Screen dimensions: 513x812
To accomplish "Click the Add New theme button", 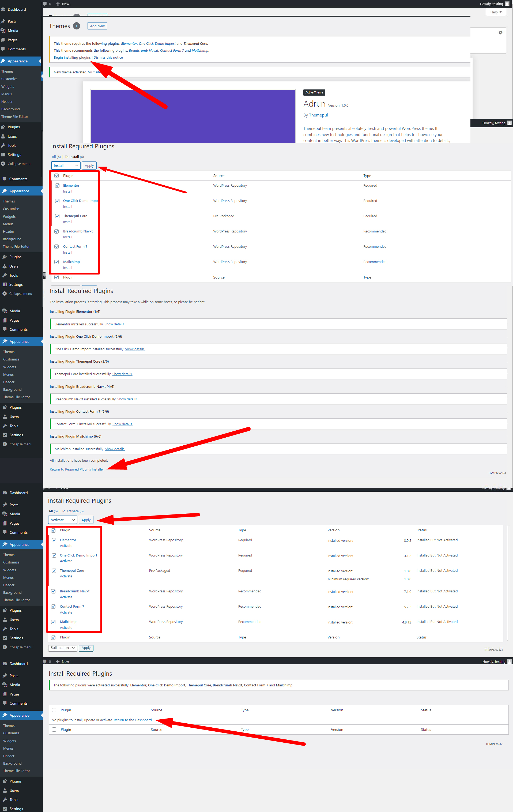I will point(97,26).
